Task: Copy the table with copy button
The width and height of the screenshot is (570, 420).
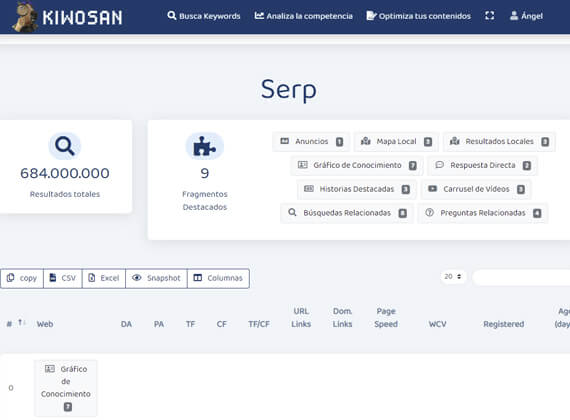Action: click(x=22, y=278)
